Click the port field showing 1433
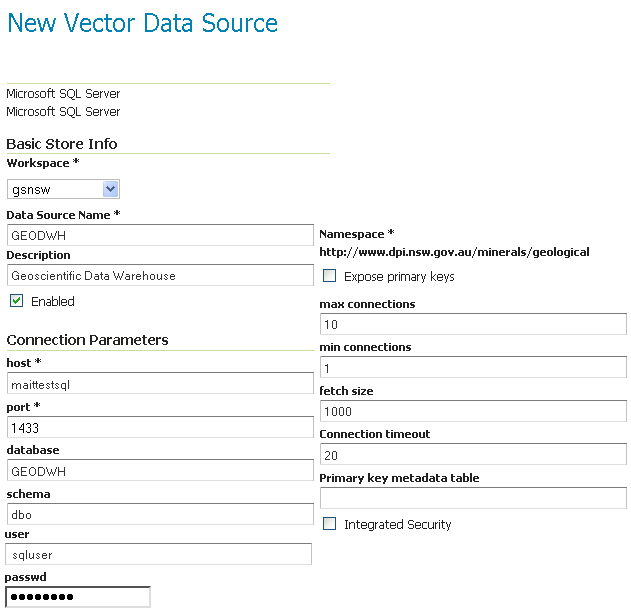This screenshot has height=613, width=631. coord(160,427)
